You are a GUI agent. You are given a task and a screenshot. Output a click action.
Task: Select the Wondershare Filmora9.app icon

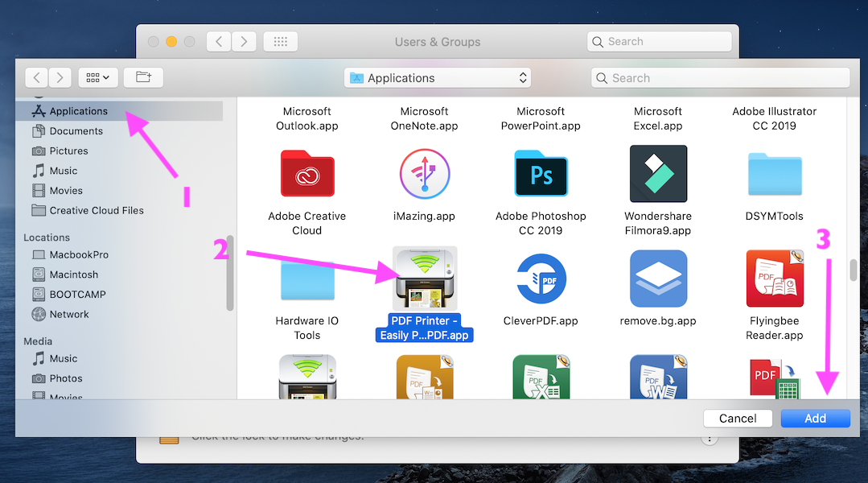pyautogui.click(x=658, y=174)
